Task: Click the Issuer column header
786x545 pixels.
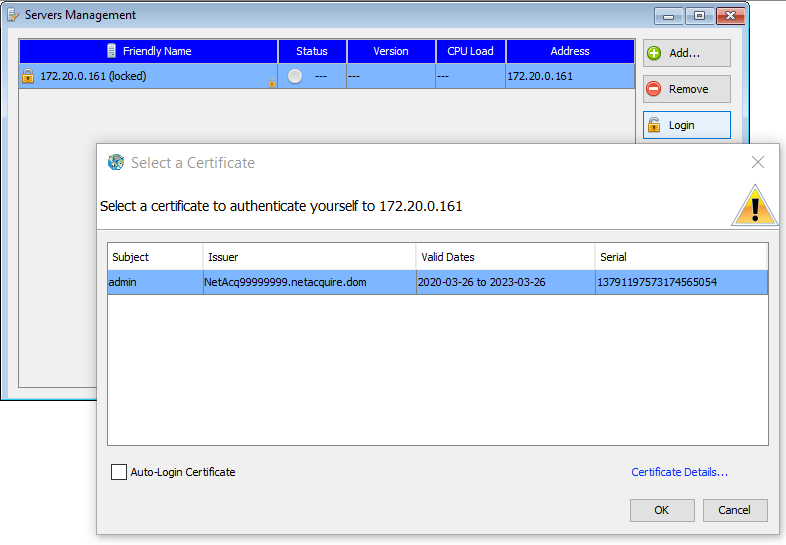Action: click(x=309, y=257)
